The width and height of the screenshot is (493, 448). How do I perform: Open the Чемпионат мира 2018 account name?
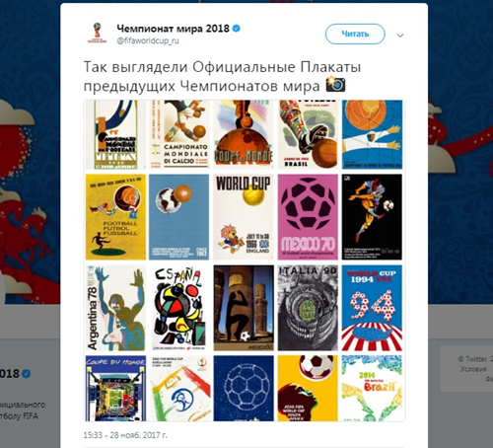point(173,29)
